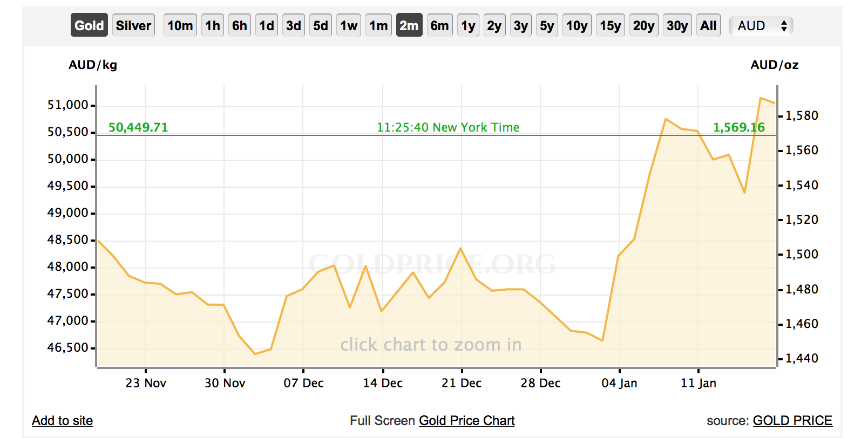Set time range to 10m
Screen dimensions: 868x438
pos(180,25)
